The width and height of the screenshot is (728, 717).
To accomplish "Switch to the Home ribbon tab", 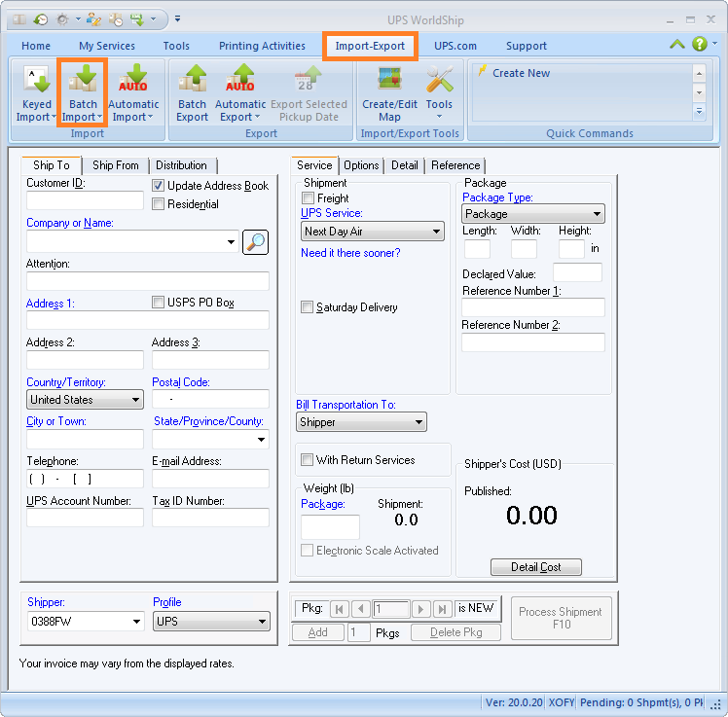I will [x=36, y=46].
